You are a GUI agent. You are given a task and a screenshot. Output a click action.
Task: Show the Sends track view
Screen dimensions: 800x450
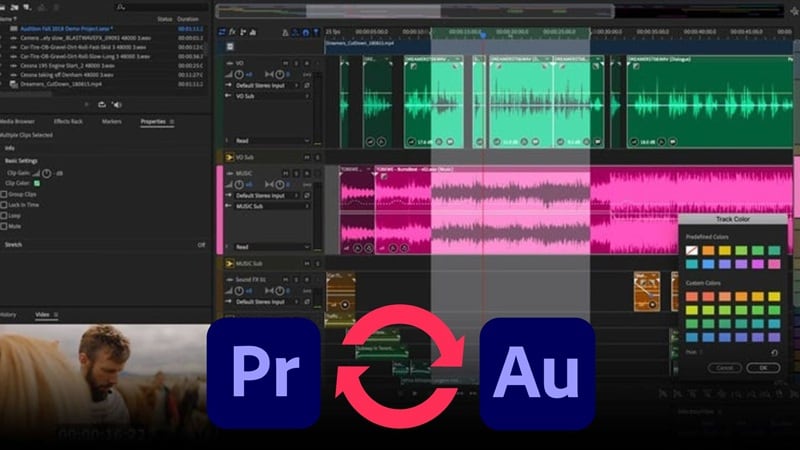pos(243,32)
